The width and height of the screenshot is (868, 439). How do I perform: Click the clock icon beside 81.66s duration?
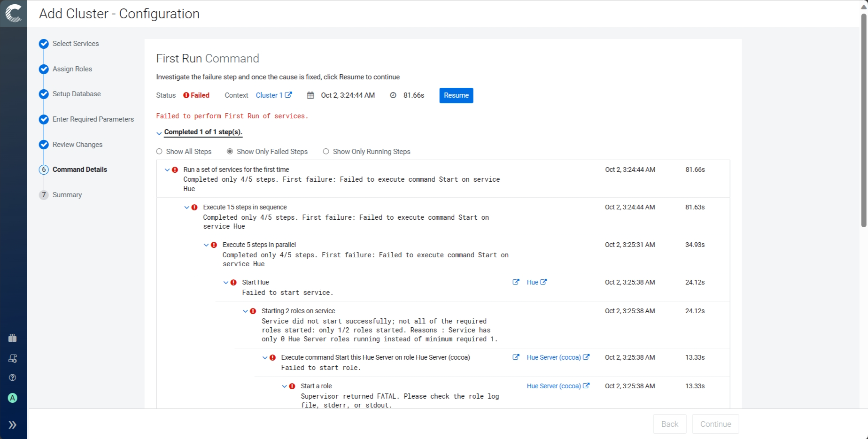tap(393, 95)
